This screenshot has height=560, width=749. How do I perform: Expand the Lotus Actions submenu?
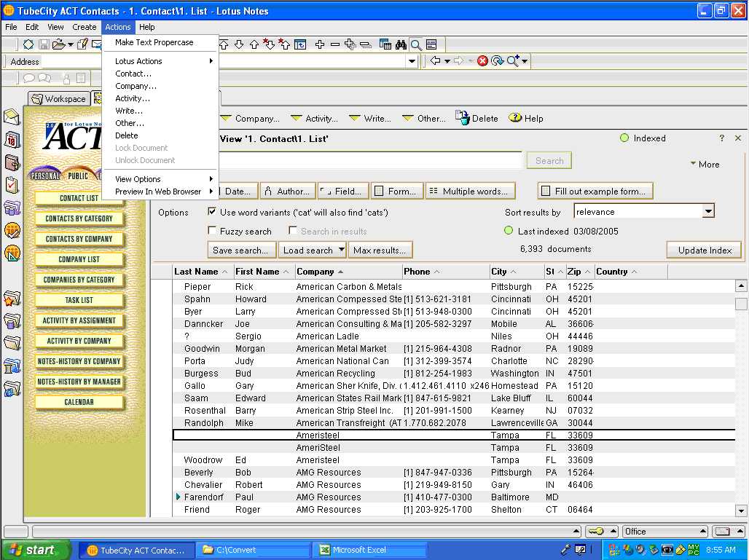160,61
